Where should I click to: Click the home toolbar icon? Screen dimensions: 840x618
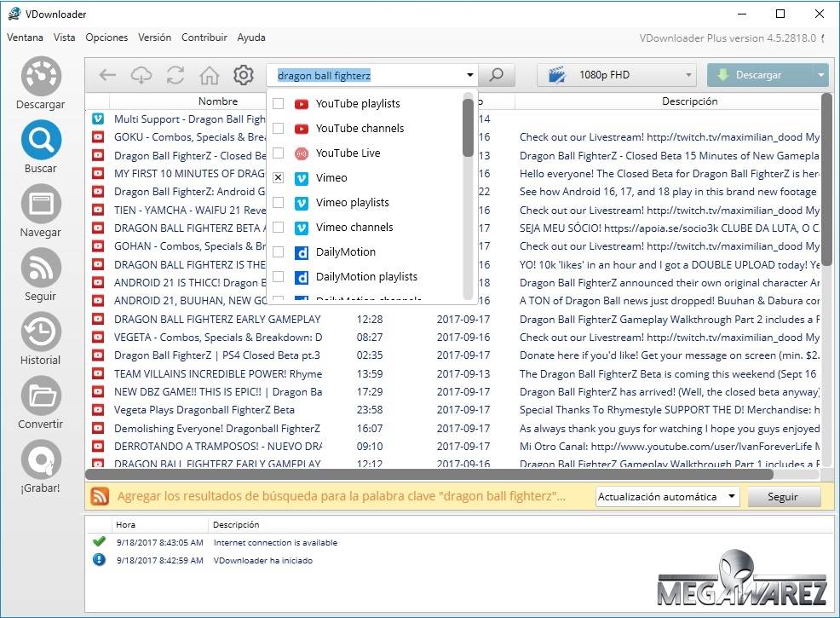tap(210, 76)
